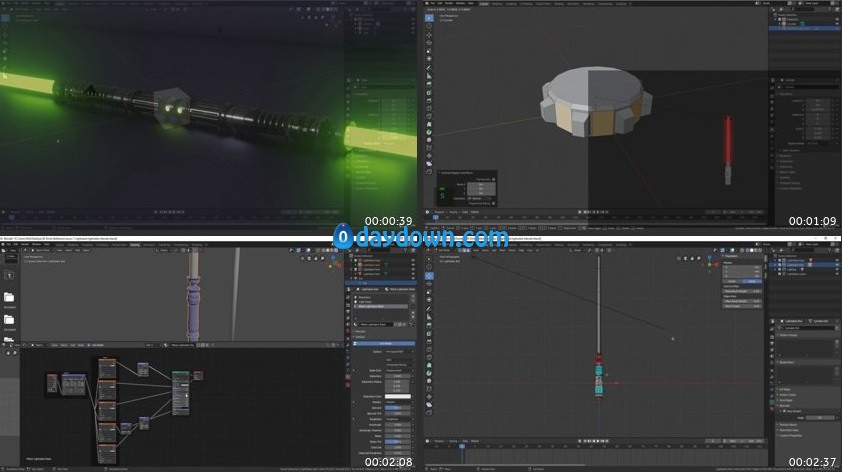
Task: Open Modifiers wrench tab in 00:01:09 frame
Action: pos(772,135)
